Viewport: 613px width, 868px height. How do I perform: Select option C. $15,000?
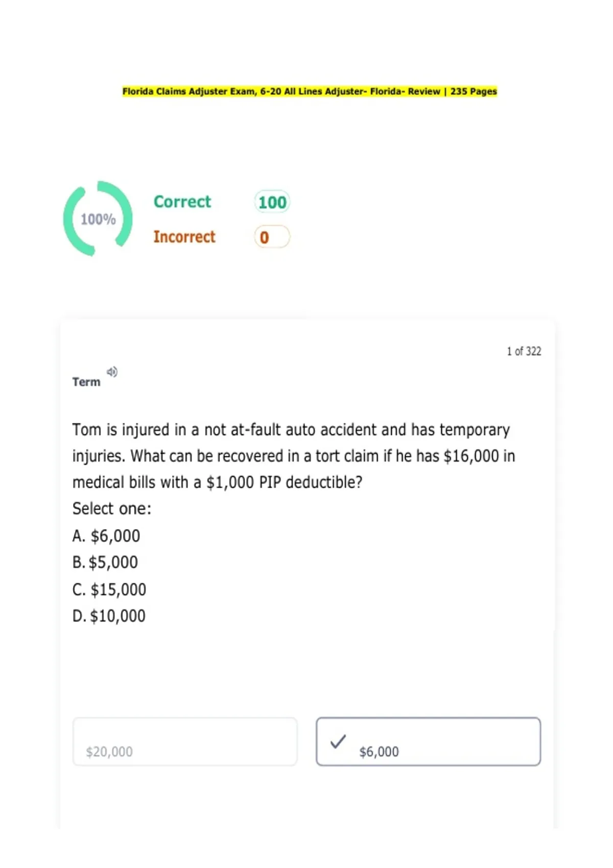[x=109, y=589]
